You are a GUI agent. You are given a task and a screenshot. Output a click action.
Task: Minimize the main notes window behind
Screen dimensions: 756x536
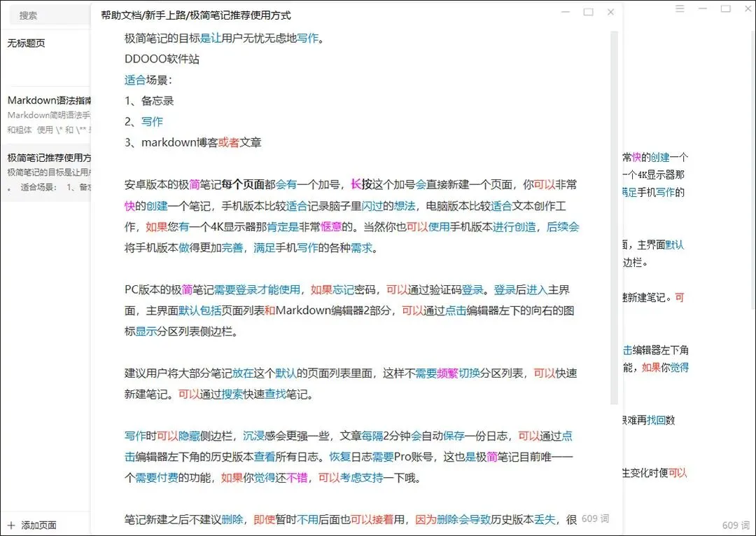click(703, 8)
